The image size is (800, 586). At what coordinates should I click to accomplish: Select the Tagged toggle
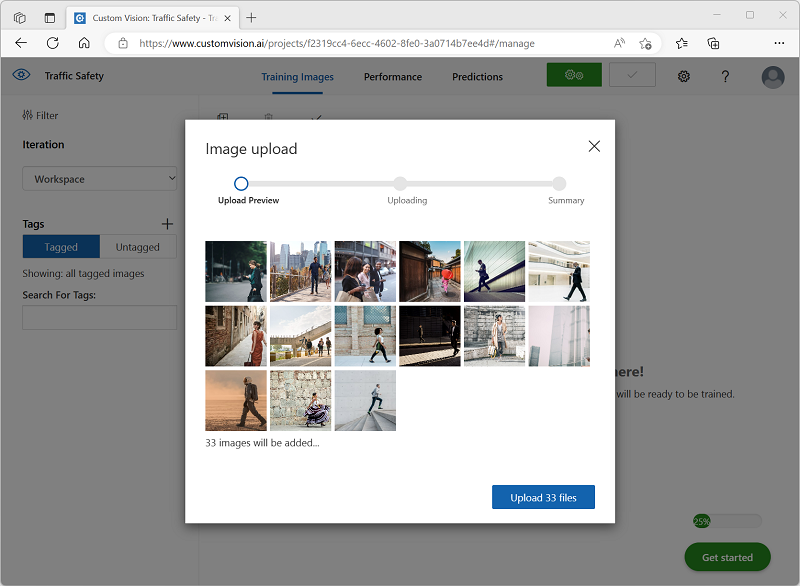[61, 247]
